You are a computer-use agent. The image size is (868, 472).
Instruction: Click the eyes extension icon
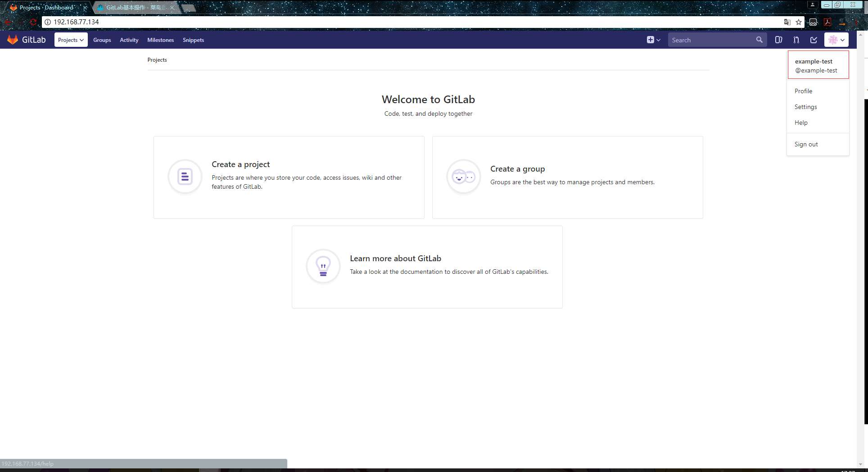(813, 22)
